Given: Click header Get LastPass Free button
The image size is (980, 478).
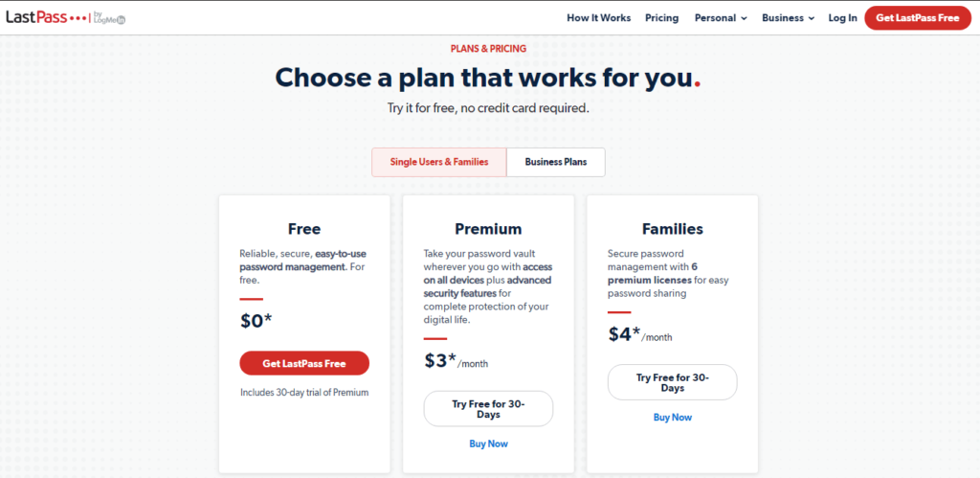Looking at the screenshot, I should pyautogui.click(x=918, y=18).
